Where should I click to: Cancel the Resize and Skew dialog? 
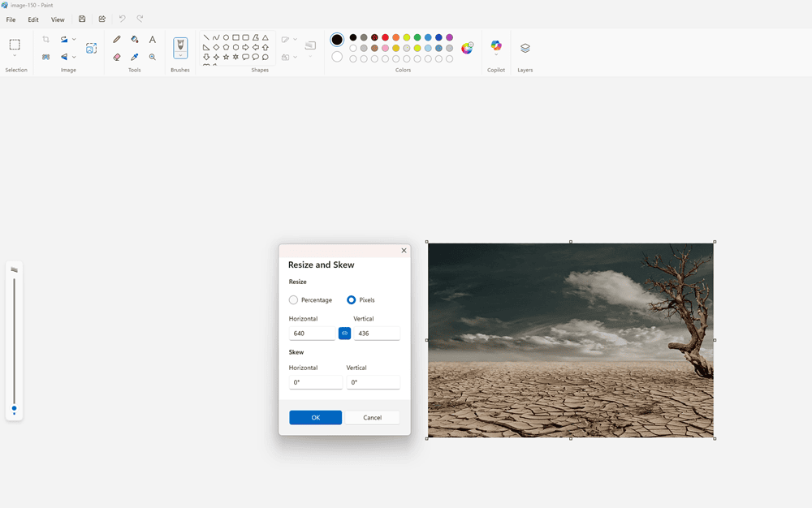373,417
